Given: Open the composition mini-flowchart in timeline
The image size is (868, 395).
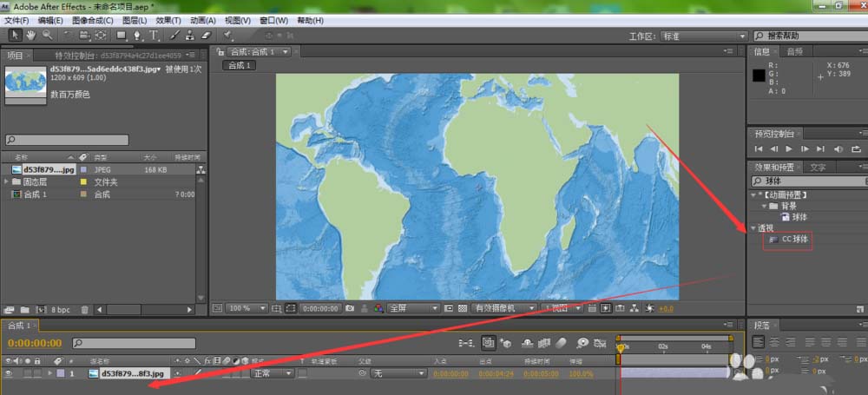Looking at the screenshot, I should pyautogui.click(x=465, y=343).
